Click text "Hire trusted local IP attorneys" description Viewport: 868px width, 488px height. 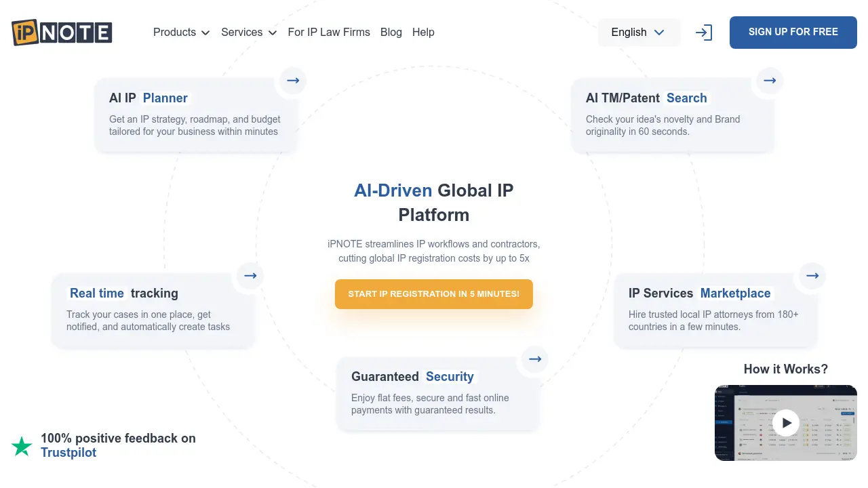pyautogui.click(x=713, y=321)
